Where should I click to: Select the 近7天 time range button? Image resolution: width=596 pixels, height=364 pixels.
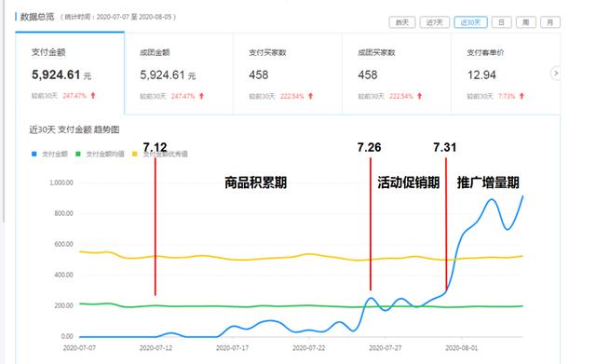tap(435, 22)
